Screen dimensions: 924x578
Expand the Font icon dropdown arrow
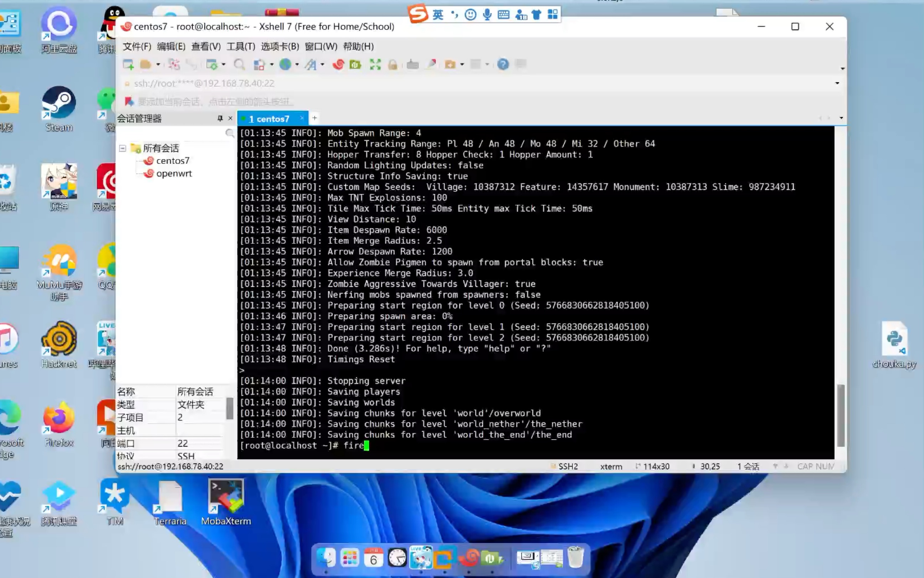click(323, 65)
